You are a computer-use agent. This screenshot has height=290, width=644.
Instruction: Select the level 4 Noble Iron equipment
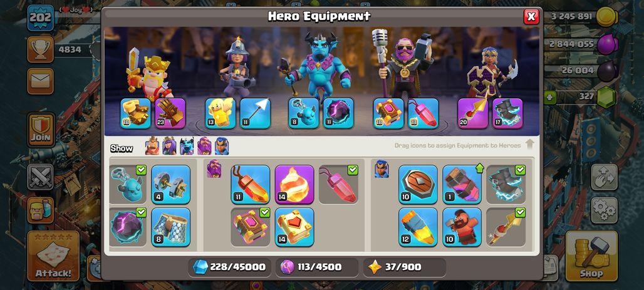(170, 184)
